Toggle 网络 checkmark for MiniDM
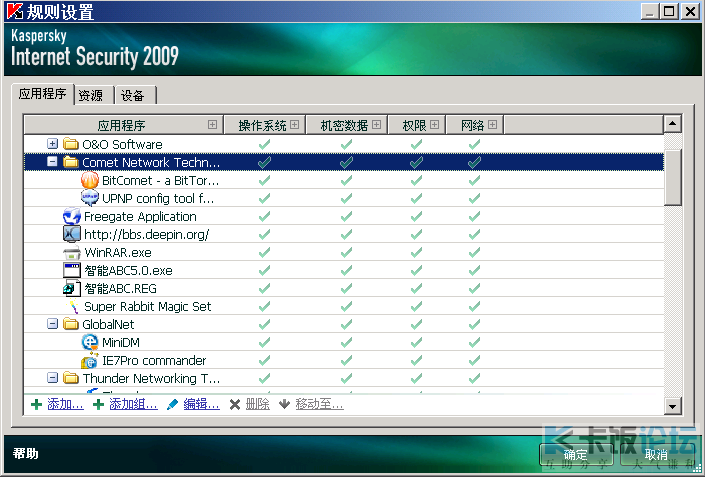 coord(474,342)
